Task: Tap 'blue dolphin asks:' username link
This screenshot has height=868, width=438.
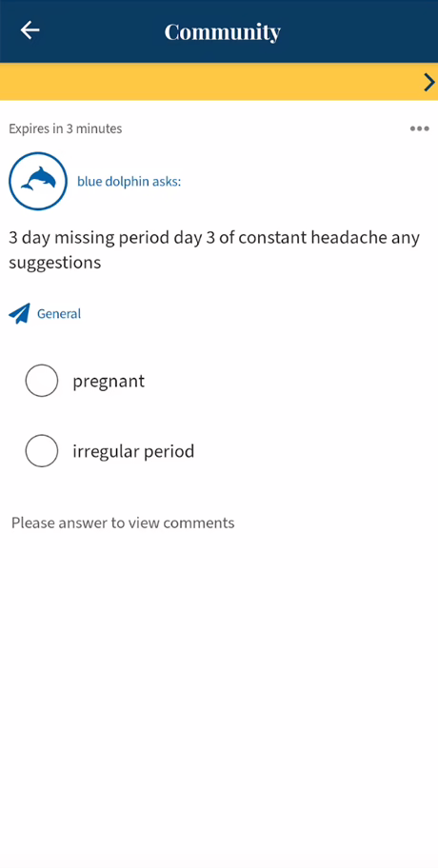Action: pyautogui.click(x=129, y=182)
